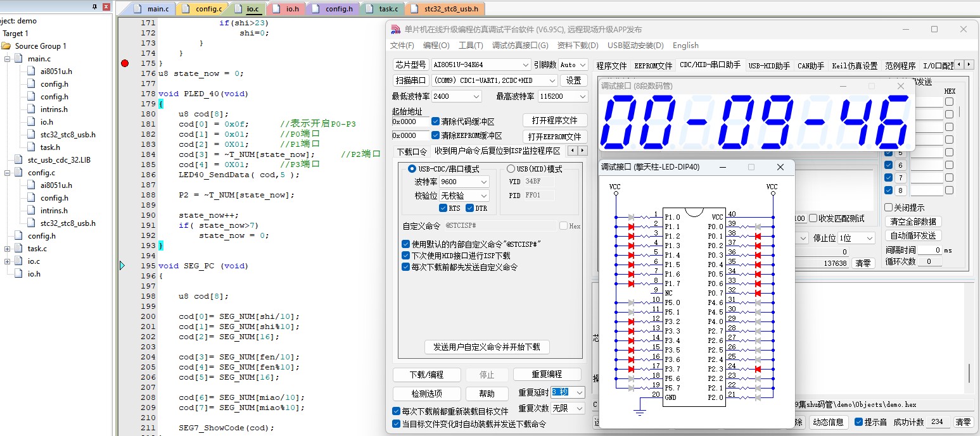Click the ISP software logo in the title bar
The width and height of the screenshot is (980, 436).
(x=396, y=29)
